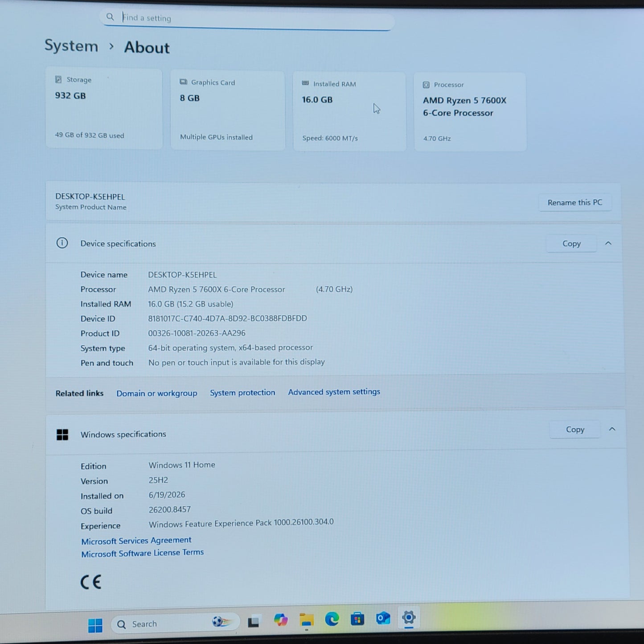Click the Storage card icon
This screenshot has width=644, height=644.
[58, 79]
